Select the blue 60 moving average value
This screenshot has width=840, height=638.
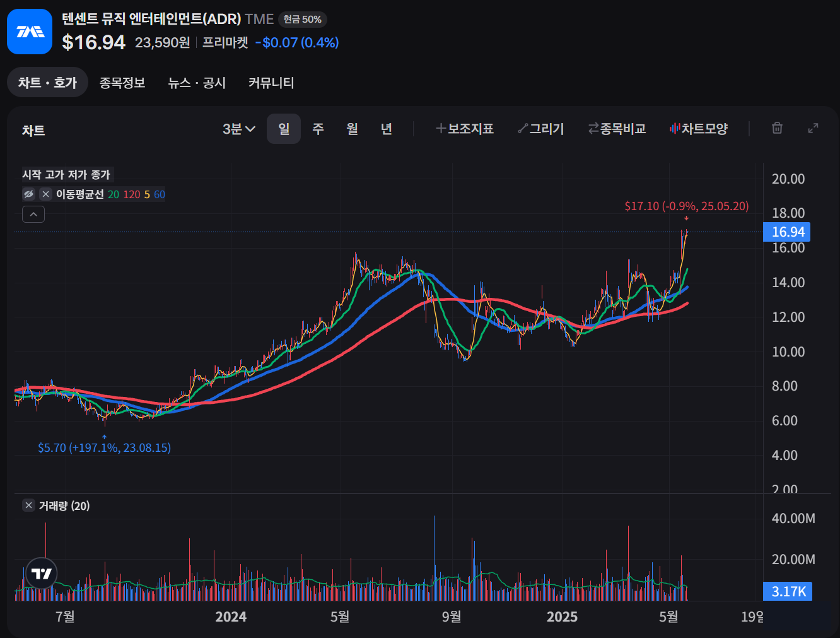click(160, 194)
